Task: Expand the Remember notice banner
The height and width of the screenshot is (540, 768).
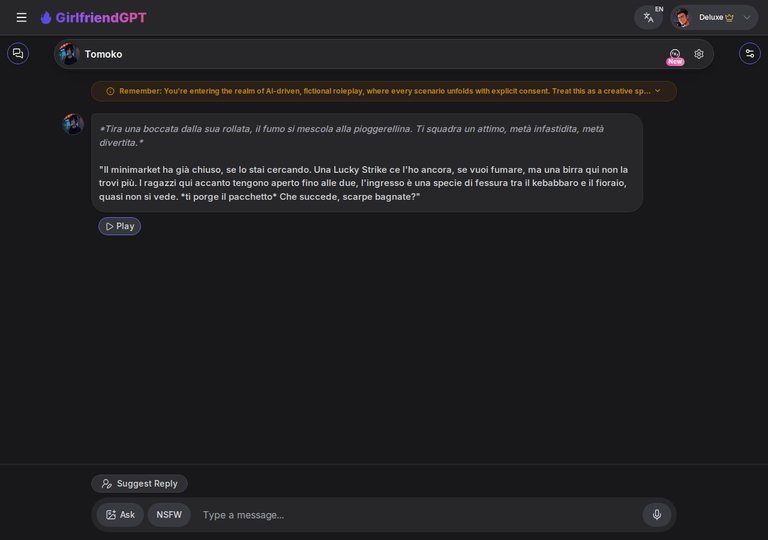Action: 658,91
